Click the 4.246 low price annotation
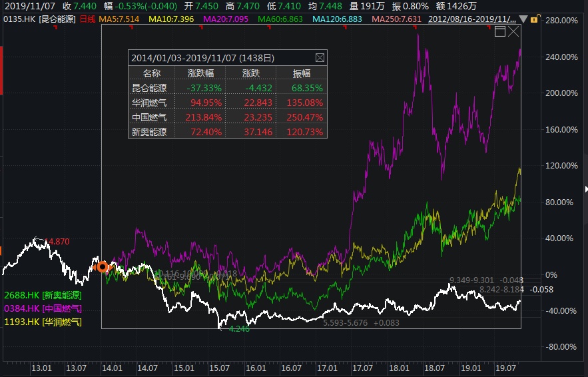Viewport: 588px width, 377px height. 239,328
